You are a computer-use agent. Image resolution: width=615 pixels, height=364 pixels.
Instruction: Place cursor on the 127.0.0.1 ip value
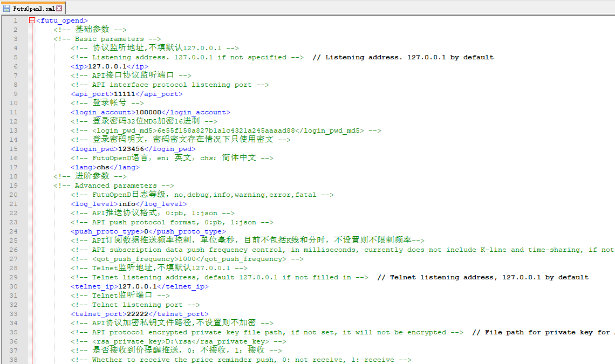107,66
